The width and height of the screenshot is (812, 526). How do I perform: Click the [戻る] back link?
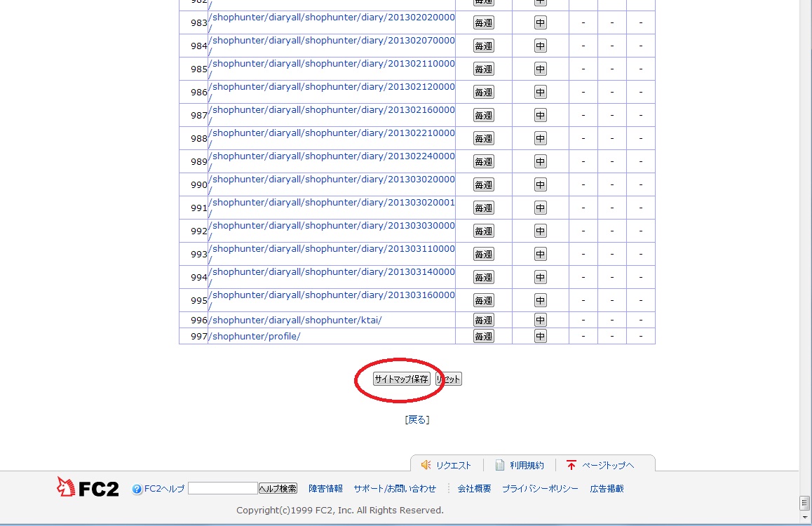417,419
